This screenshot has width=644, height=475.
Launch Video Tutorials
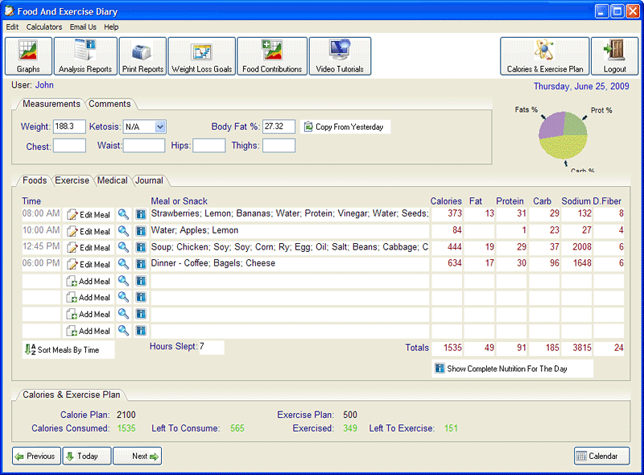[x=340, y=56]
